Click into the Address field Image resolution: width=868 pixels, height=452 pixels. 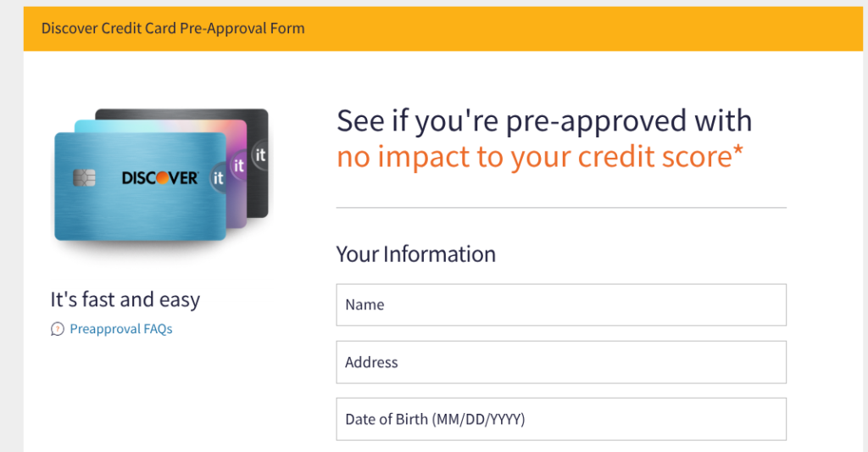click(x=561, y=362)
